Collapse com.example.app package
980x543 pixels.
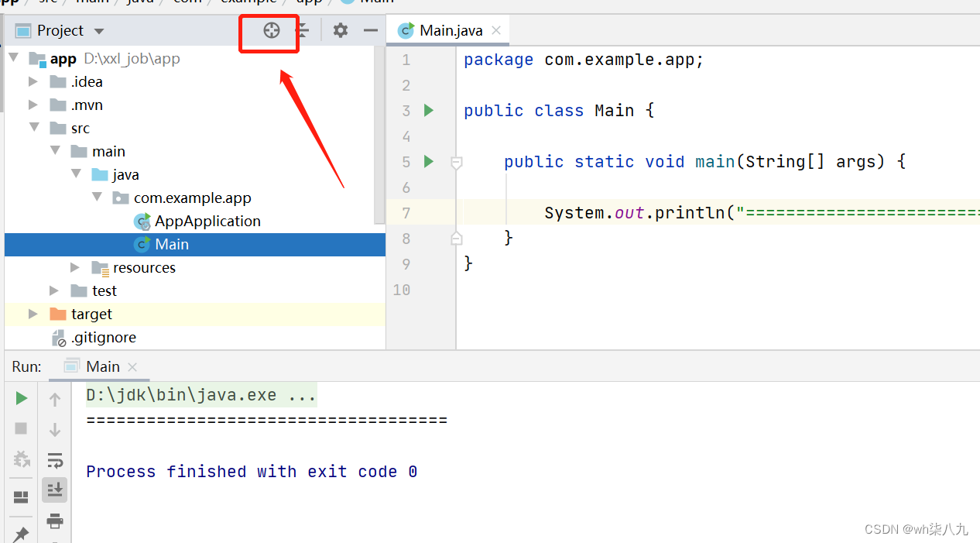coord(97,198)
